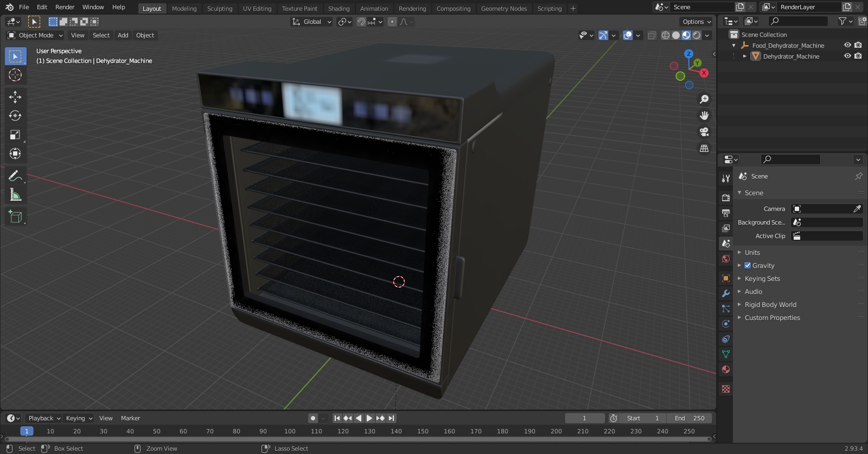Switch to Solid shading
This screenshot has height=454, width=868.
click(676, 35)
